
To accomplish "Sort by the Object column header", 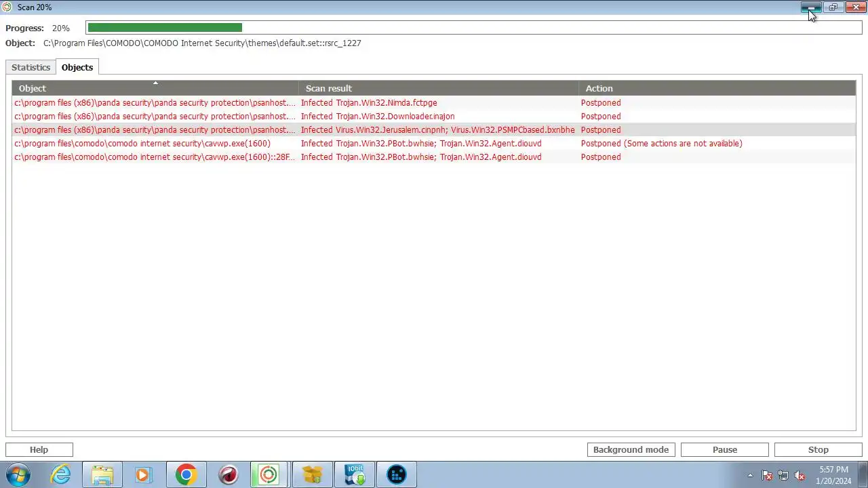I will point(155,88).
